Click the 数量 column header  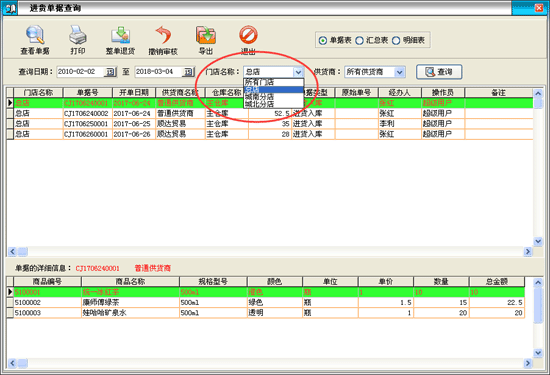441,281
